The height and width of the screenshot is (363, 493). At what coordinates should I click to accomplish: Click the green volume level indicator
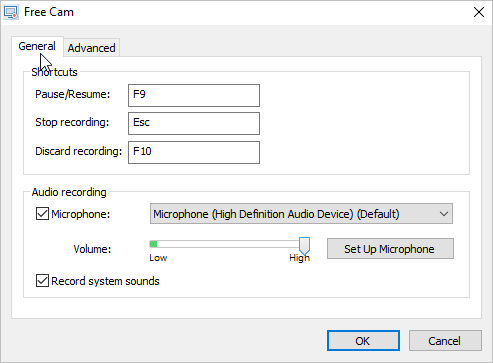pos(153,244)
